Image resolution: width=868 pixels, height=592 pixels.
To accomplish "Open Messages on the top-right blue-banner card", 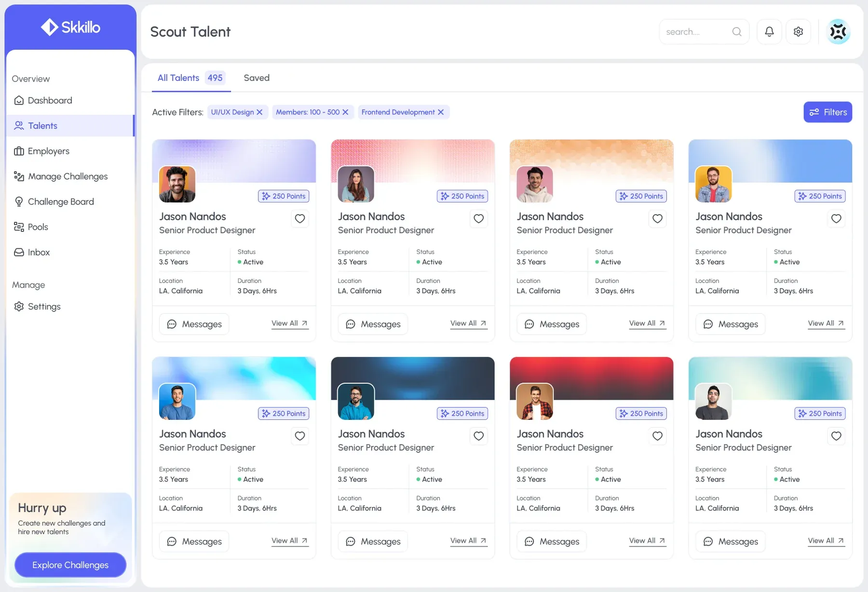I will [731, 324].
